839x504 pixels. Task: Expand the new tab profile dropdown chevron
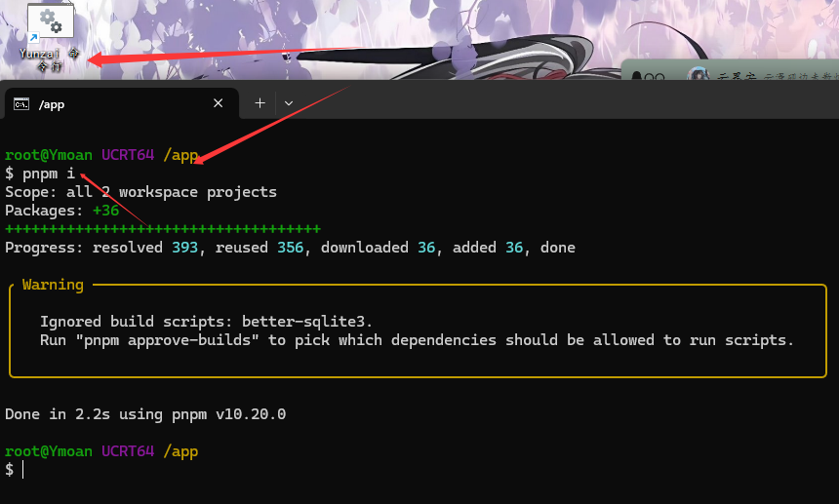point(289,102)
